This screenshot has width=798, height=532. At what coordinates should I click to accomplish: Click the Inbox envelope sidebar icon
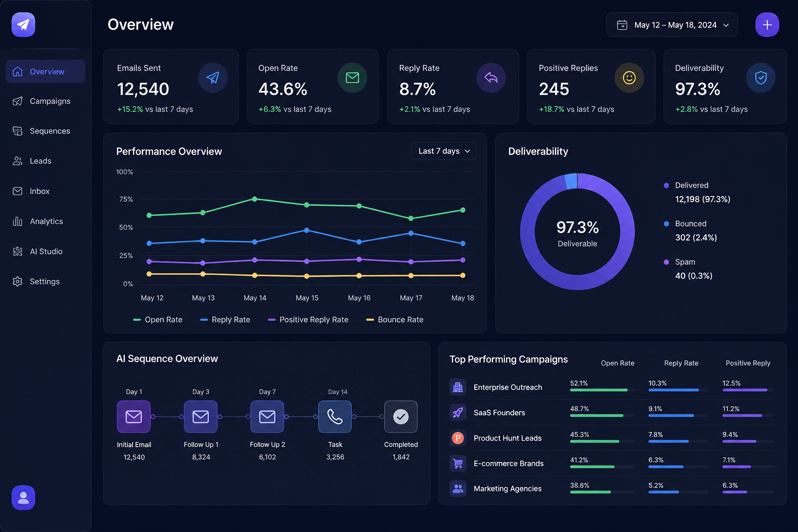[18, 191]
